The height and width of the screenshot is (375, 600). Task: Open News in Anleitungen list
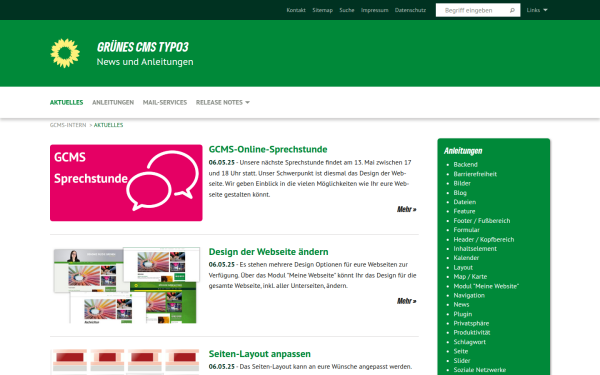pyautogui.click(x=461, y=305)
